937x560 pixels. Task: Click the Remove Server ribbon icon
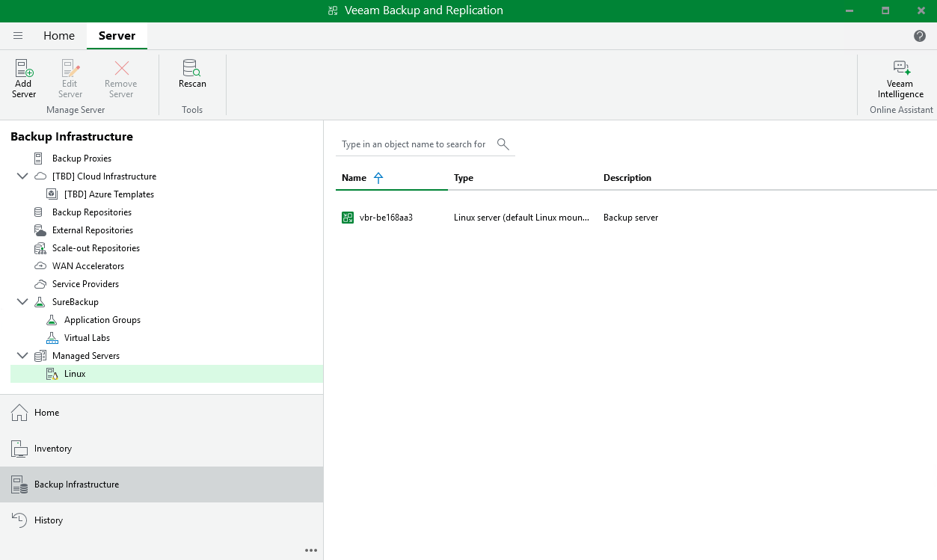coord(121,69)
